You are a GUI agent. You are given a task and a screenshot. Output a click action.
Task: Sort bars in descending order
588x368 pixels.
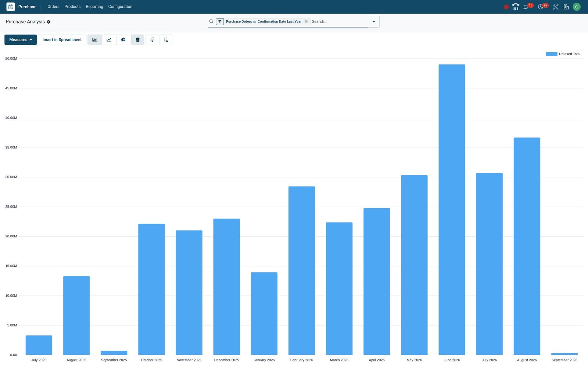[152, 40]
